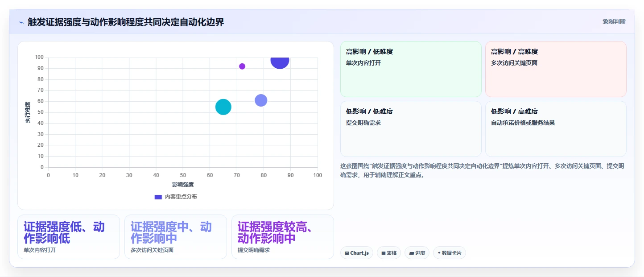Select the 证据强度低、动作影响低 card
The image size is (644, 277).
point(69,237)
